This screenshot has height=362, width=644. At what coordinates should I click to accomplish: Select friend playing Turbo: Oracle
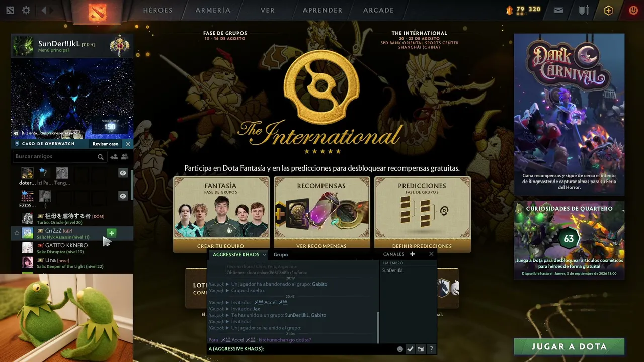[x=72, y=219]
